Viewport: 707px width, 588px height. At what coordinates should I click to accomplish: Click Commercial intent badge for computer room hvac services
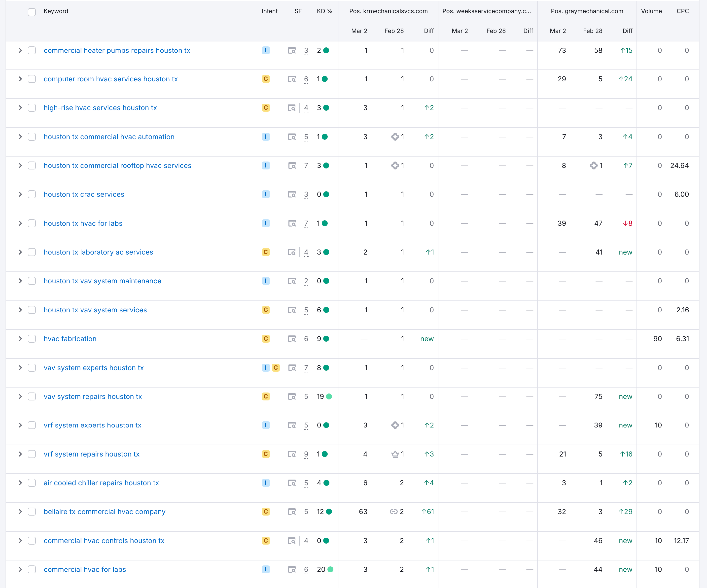[266, 79]
